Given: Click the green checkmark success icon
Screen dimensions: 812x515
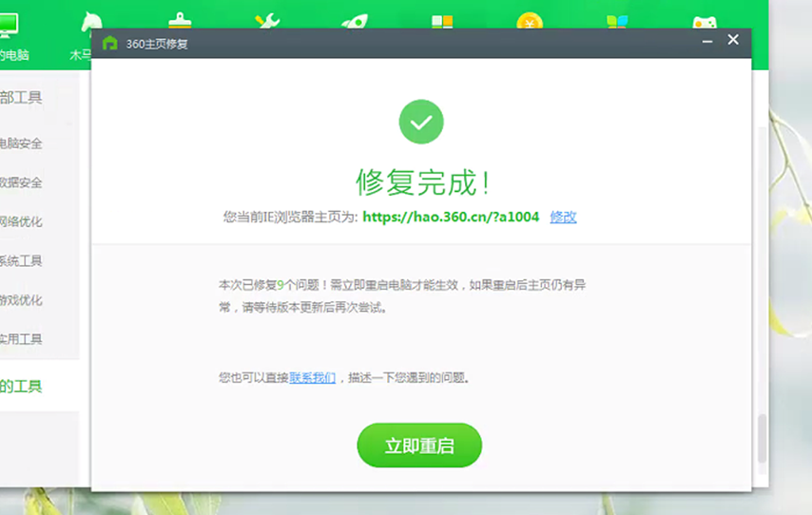Looking at the screenshot, I should tap(421, 122).
